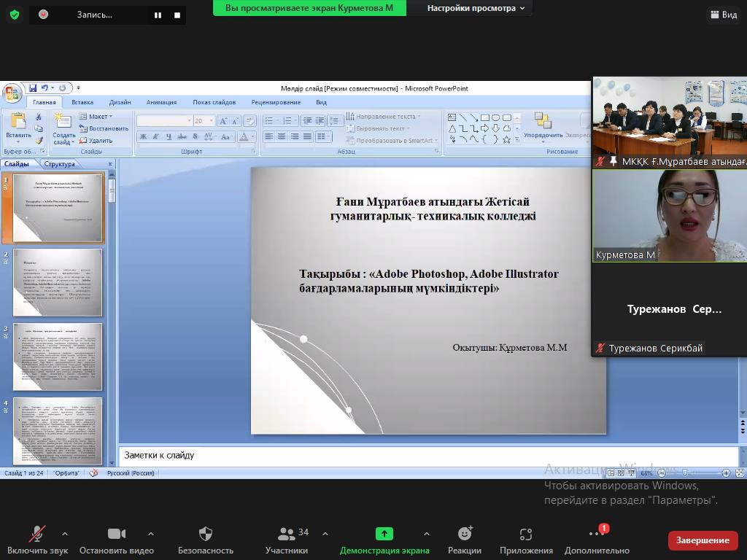Click Остановить видео camera icon

tap(117, 534)
